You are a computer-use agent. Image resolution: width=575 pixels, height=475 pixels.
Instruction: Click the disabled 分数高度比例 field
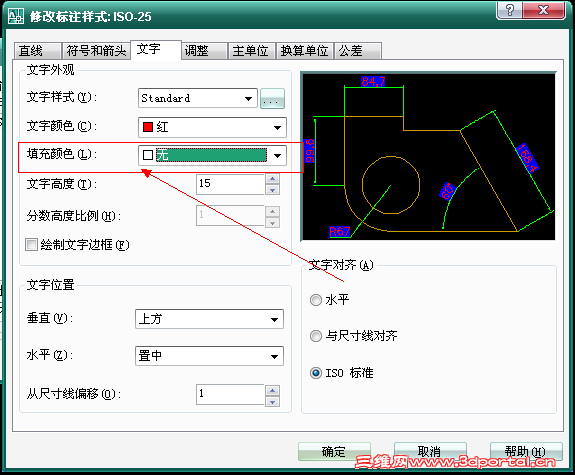tap(230, 216)
